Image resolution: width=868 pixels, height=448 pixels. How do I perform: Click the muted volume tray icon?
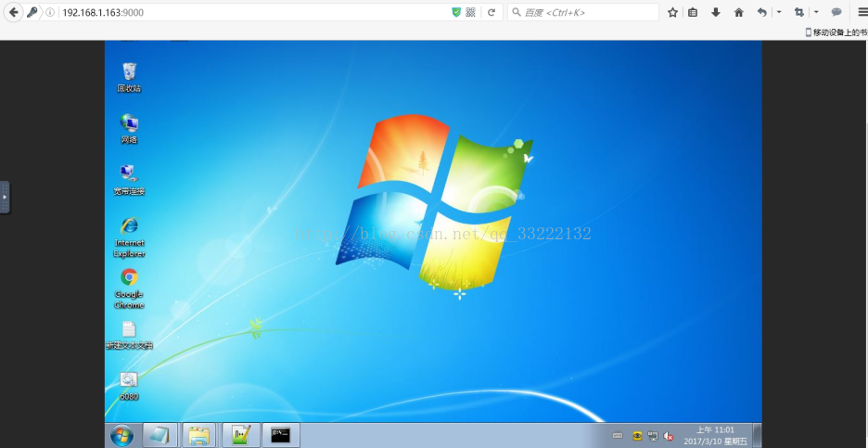[669, 436]
